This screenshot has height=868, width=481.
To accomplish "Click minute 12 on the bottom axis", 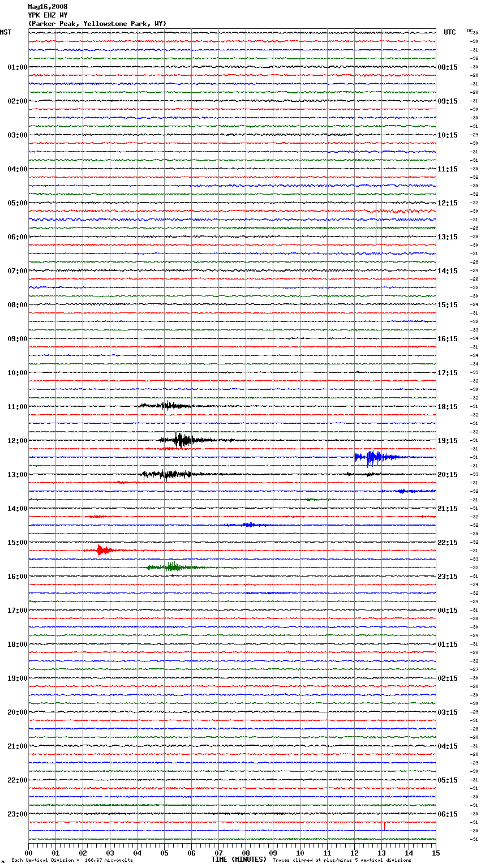I will (354, 853).
